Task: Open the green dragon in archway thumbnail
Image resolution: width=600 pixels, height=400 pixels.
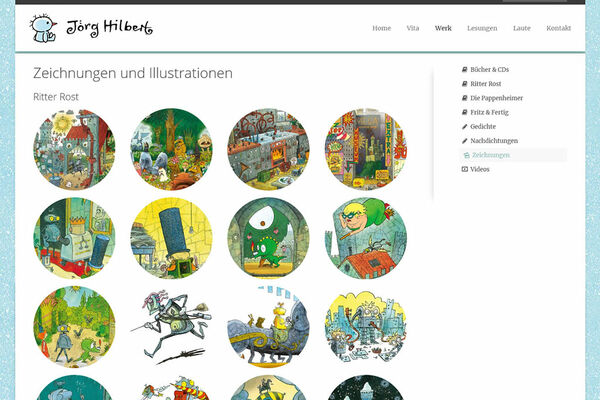Action: click(x=269, y=238)
